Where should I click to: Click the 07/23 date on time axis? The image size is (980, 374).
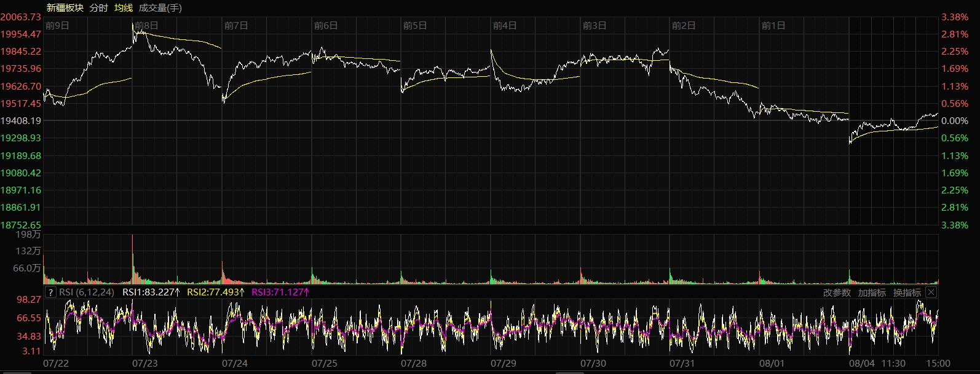point(145,364)
